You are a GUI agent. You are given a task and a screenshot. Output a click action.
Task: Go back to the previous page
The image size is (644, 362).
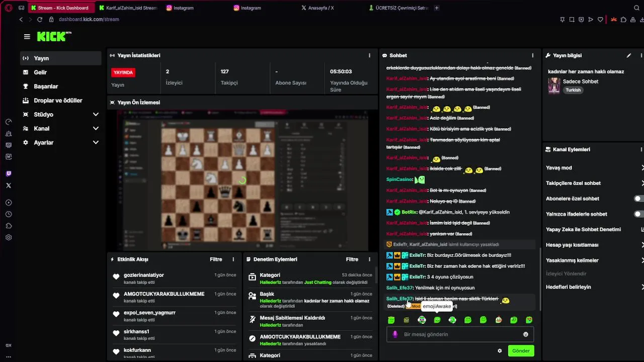(x=21, y=19)
